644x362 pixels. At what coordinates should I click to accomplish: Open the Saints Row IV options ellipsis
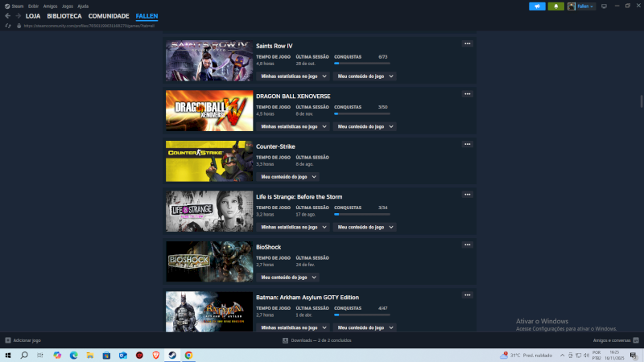[468, 43]
